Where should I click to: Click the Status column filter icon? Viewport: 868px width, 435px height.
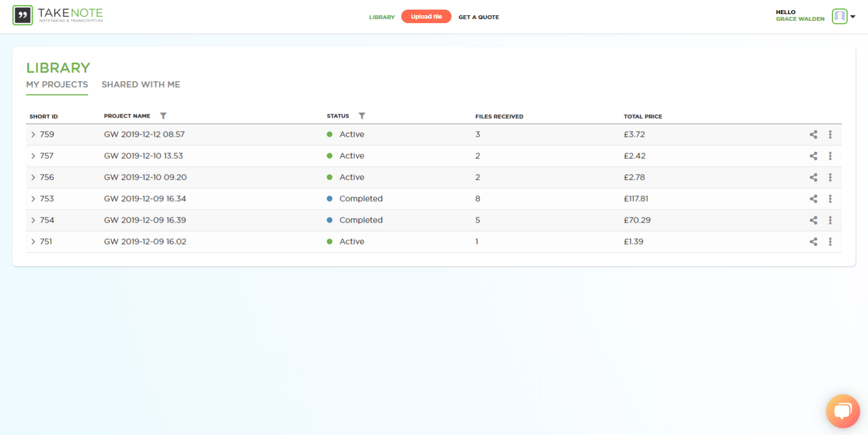[x=362, y=115]
